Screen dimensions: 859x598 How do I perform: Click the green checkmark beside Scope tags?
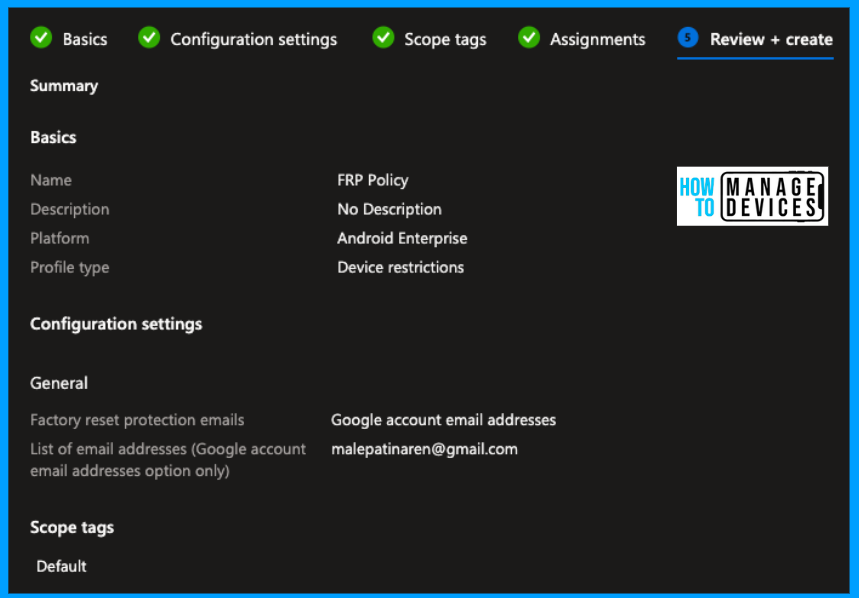click(x=383, y=38)
